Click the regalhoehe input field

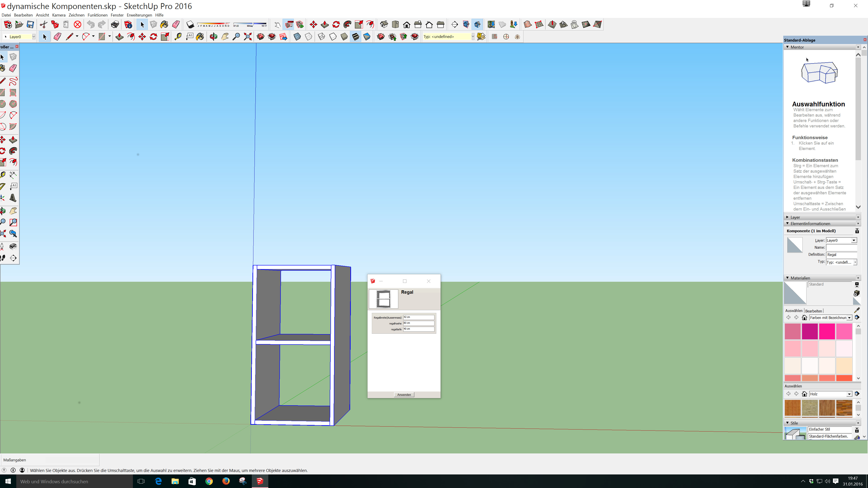[418, 323]
